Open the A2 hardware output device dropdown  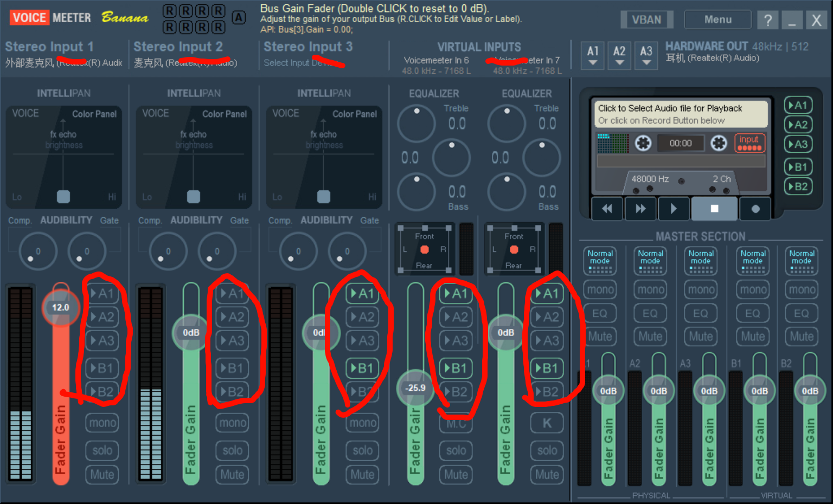tap(619, 55)
